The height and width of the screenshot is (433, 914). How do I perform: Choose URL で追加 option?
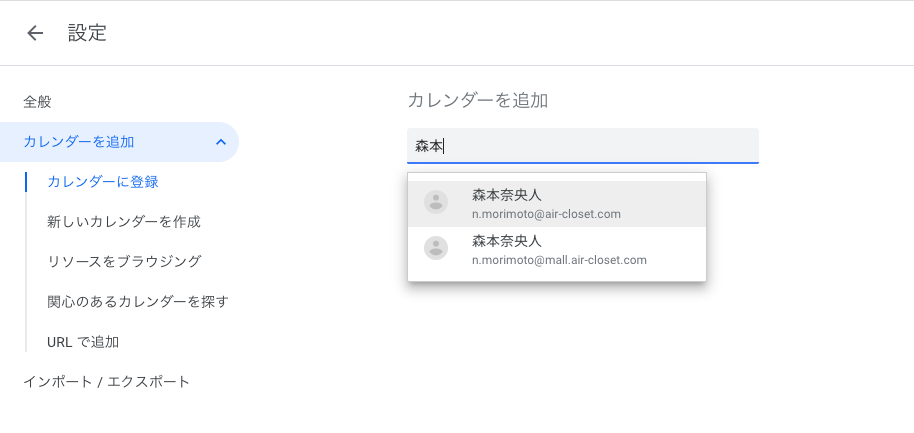[x=83, y=342]
